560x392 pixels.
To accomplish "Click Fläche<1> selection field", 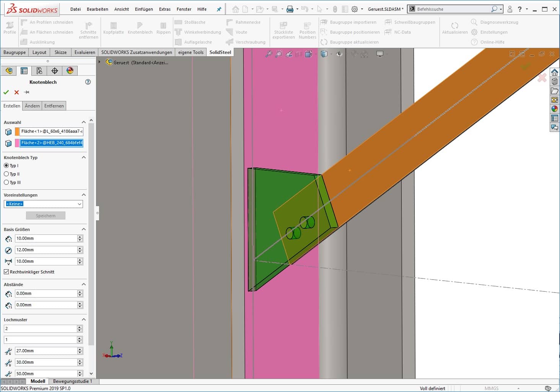I will click(52, 132).
